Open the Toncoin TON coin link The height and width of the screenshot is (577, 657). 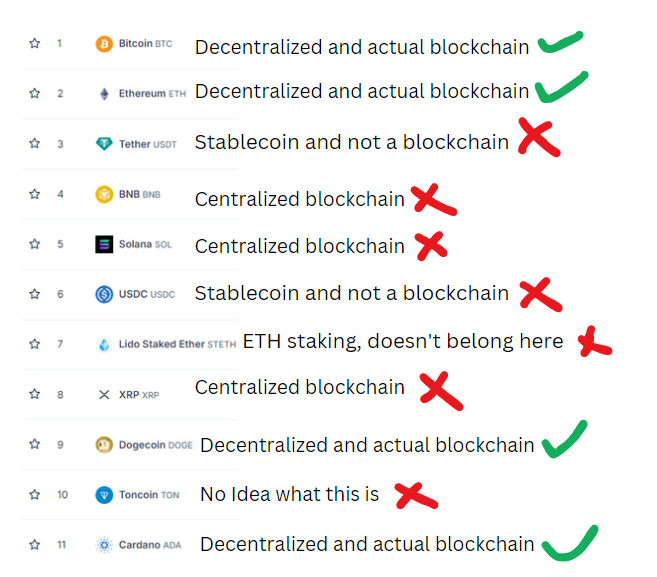(149, 495)
